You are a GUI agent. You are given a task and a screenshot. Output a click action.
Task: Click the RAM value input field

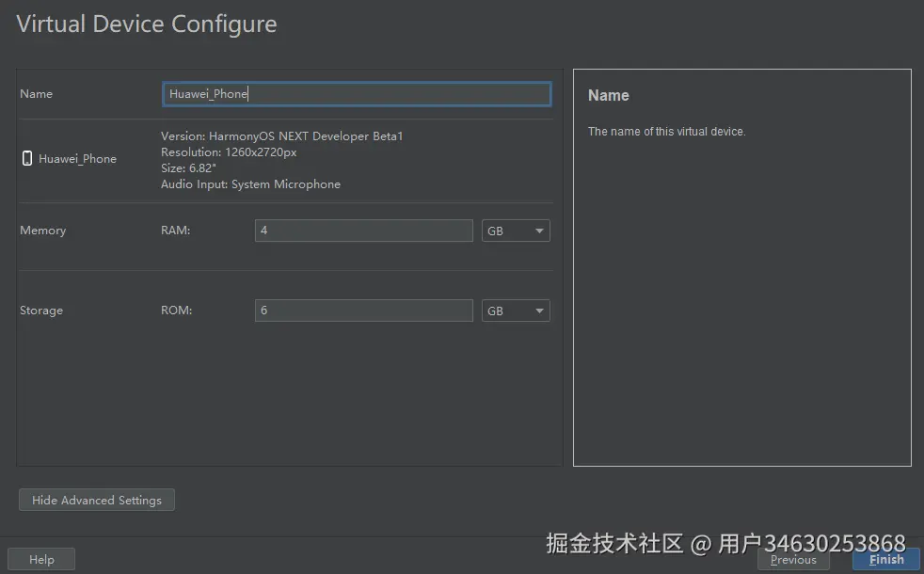tap(363, 231)
